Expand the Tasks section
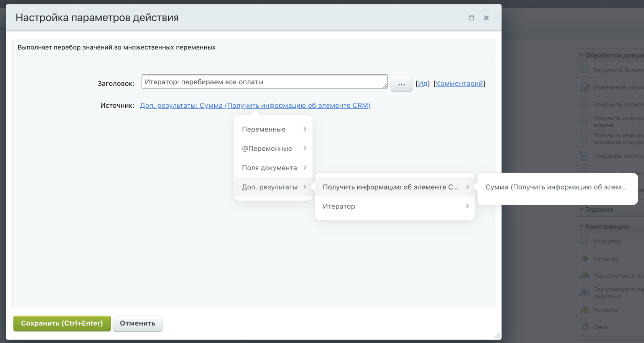 tap(582, 209)
